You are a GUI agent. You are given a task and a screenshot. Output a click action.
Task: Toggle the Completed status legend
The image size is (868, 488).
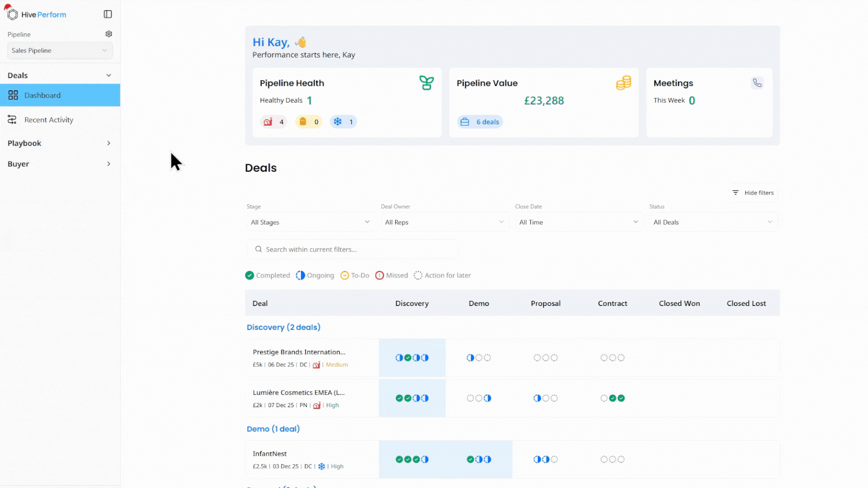(x=268, y=275)
